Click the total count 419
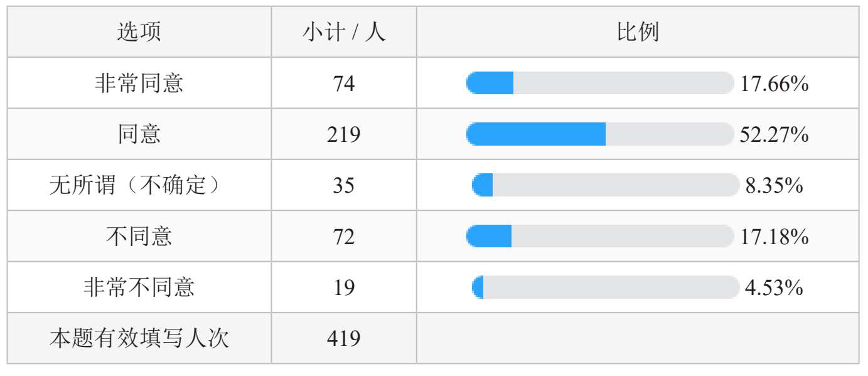Screen dimensions: 868x376 344,339
